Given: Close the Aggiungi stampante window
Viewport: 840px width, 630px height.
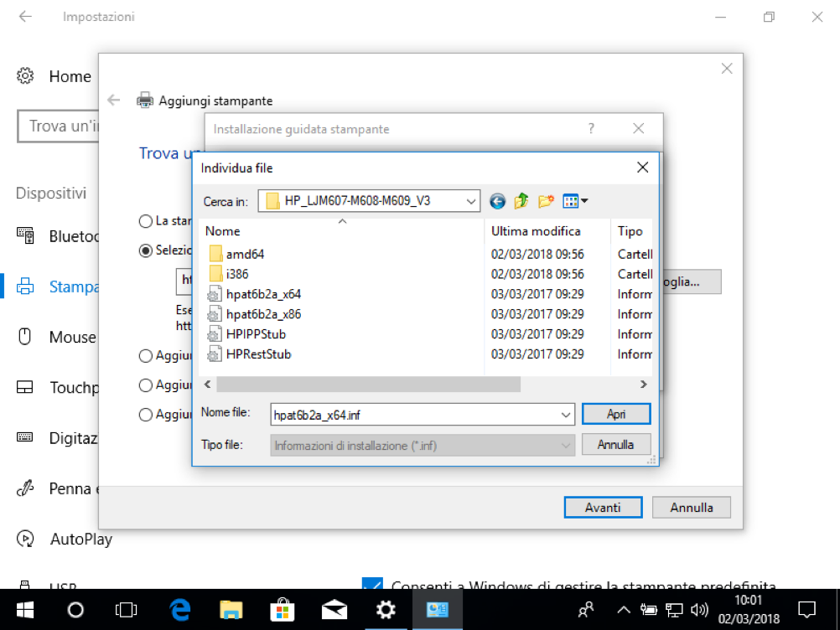Looking at the screenshot, I should click(727, 69).
